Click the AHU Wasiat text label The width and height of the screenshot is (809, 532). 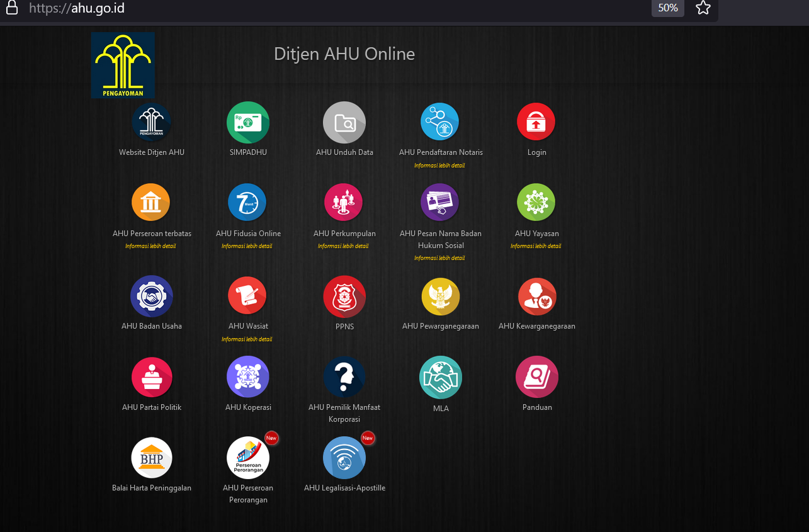(248, 326)
